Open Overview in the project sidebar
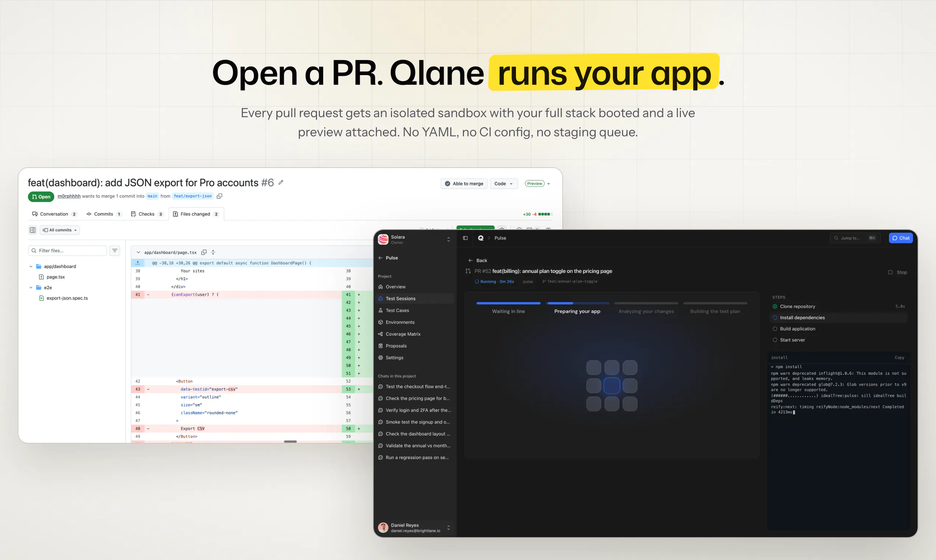The width and height of the screenshot is (936, 560). (415, 287)
